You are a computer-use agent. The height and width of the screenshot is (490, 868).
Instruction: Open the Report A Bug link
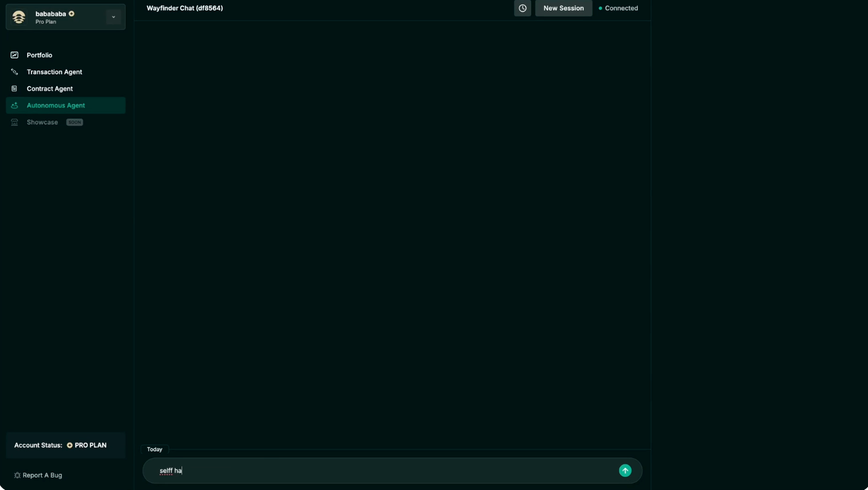point(42,476)
